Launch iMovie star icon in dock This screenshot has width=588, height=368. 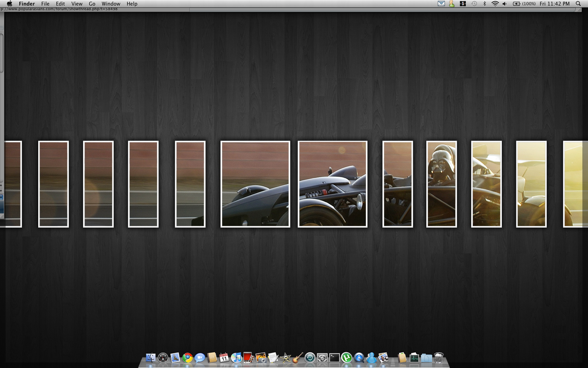click(x=285, y=357)
